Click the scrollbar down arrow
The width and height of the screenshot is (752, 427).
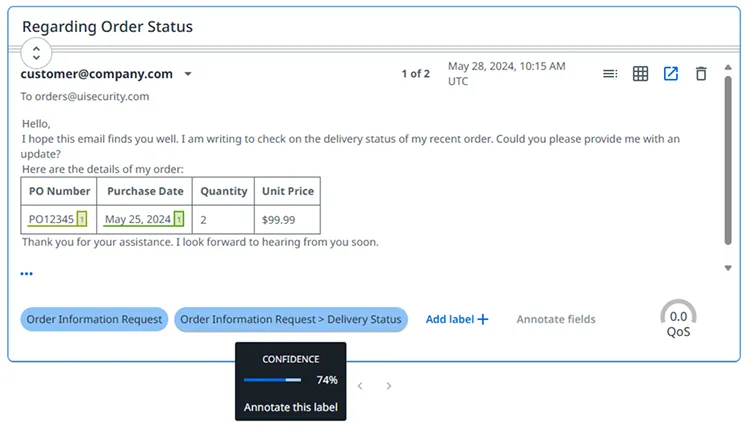point(728,268)
